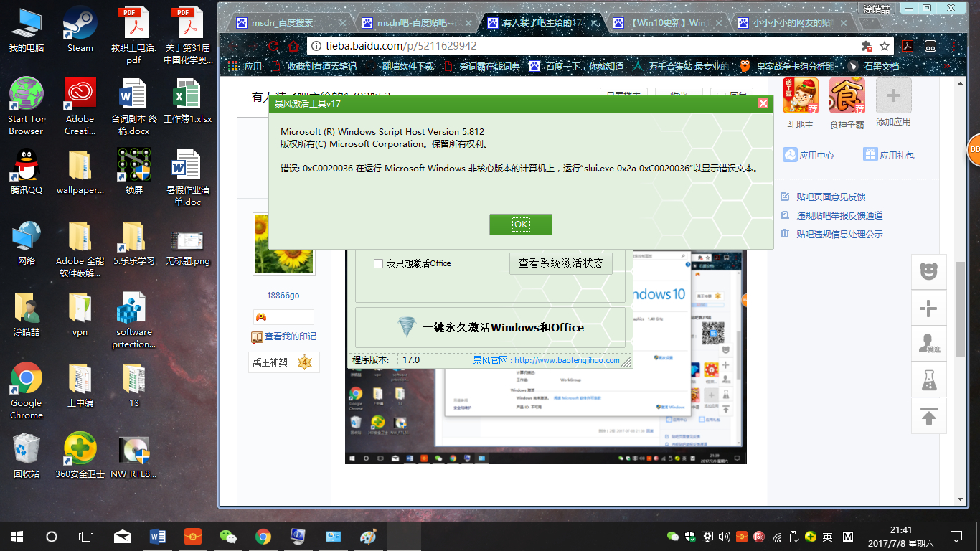Screen dimensions: 980x551
Task: Open the baofengjihuo.com official site link
Action: coord(546,360)
